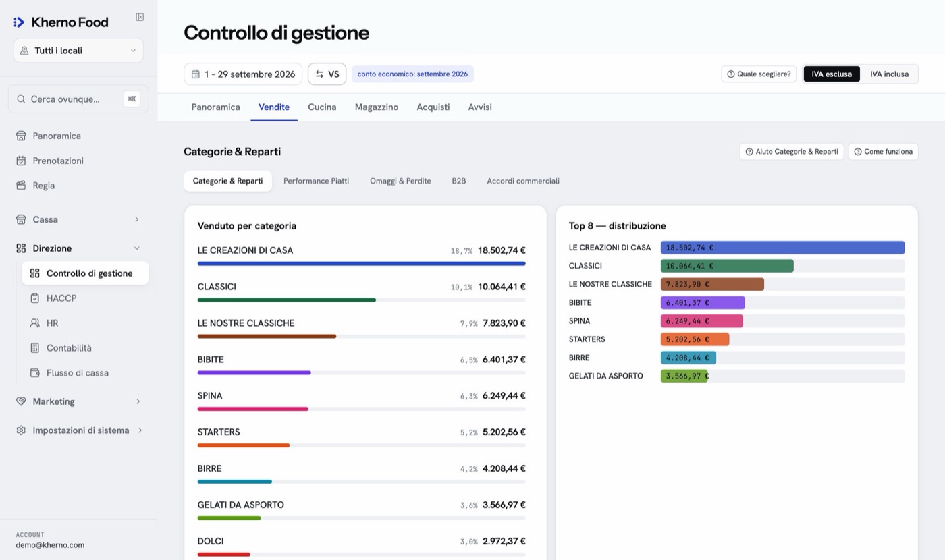Open the Magazzino tab
This screenshot has width=945, height=560.
377,107
